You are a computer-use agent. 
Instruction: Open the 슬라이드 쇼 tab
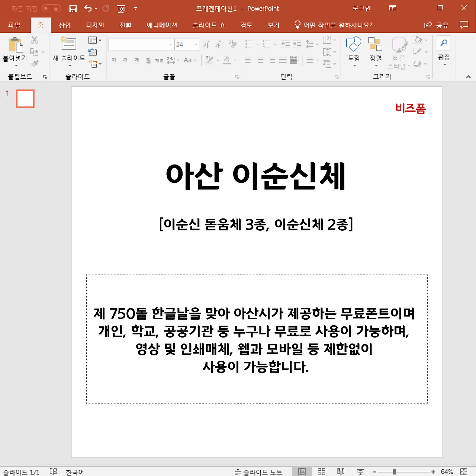click(208, 25)
